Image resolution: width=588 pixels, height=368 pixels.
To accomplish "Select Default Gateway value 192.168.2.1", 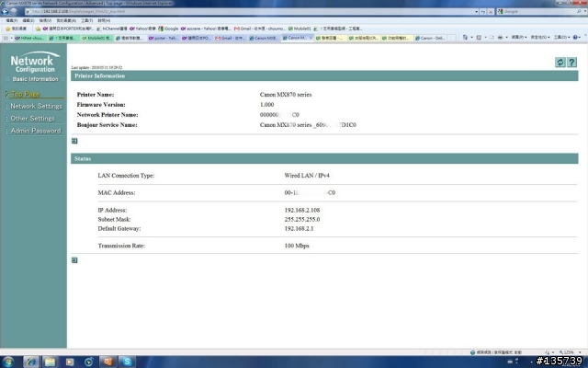I will coord(299,229).
